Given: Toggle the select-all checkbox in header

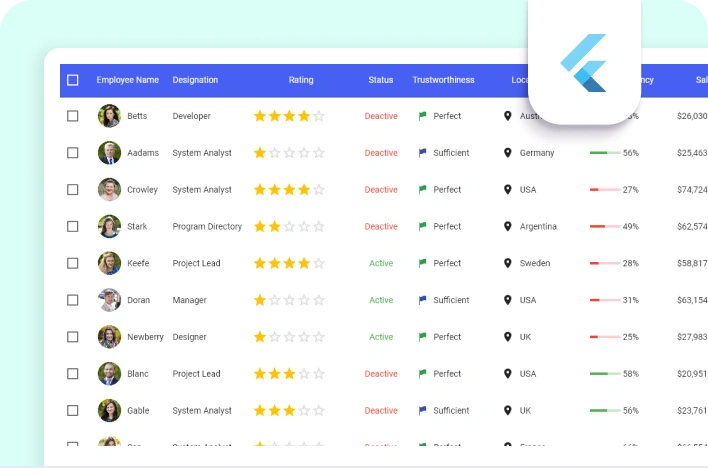Looking at the screenshot, I should [x=72, y=80].
